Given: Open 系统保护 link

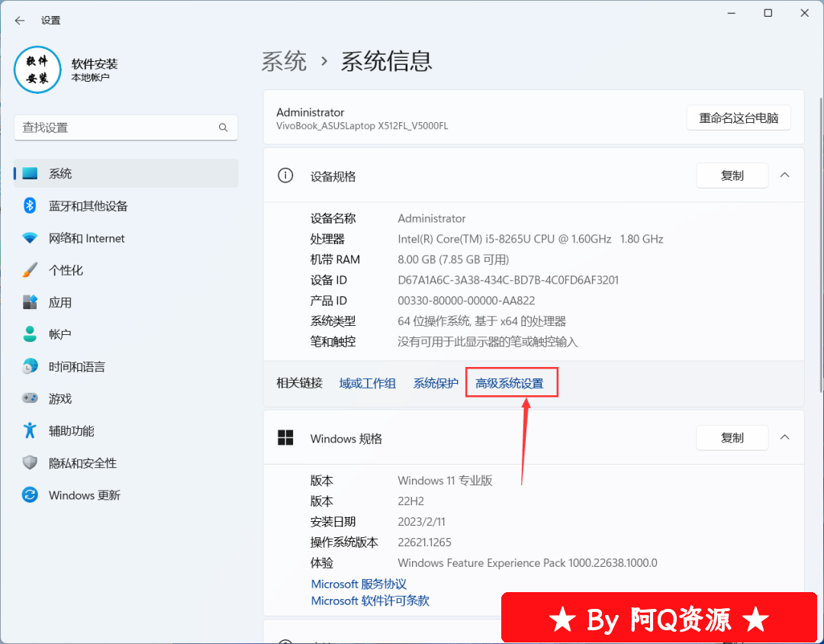Looking at the screenshot, I should coord(436,383).
